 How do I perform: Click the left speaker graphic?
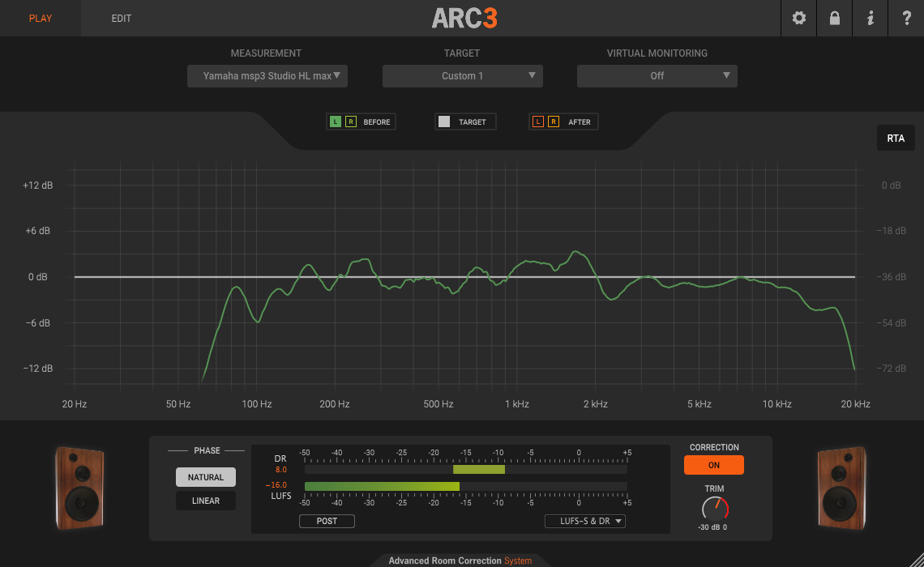tap(79, 489)
